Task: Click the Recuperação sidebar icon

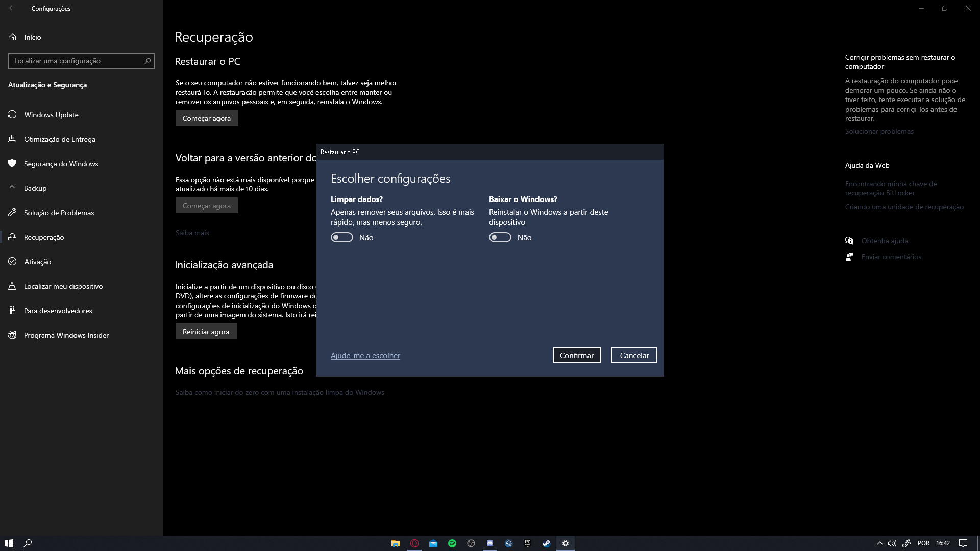Action: tap(12, 237)
